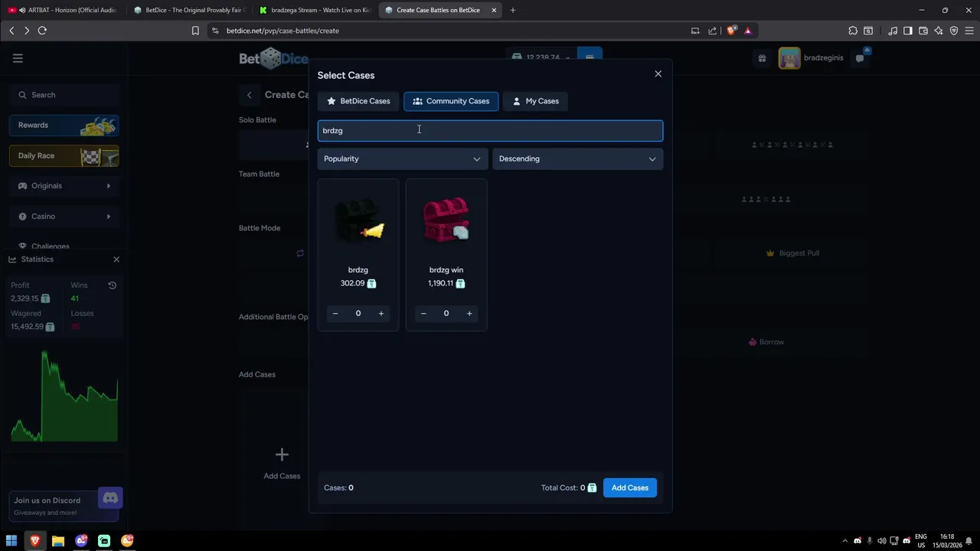Switch to BetDice Original Provably Fair tab

[x=189, y=10]
